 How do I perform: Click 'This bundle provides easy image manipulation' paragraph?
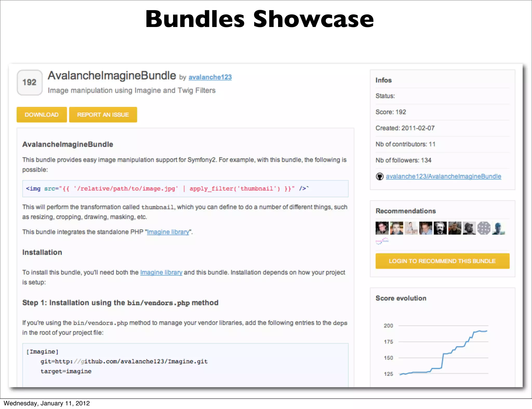184,165
